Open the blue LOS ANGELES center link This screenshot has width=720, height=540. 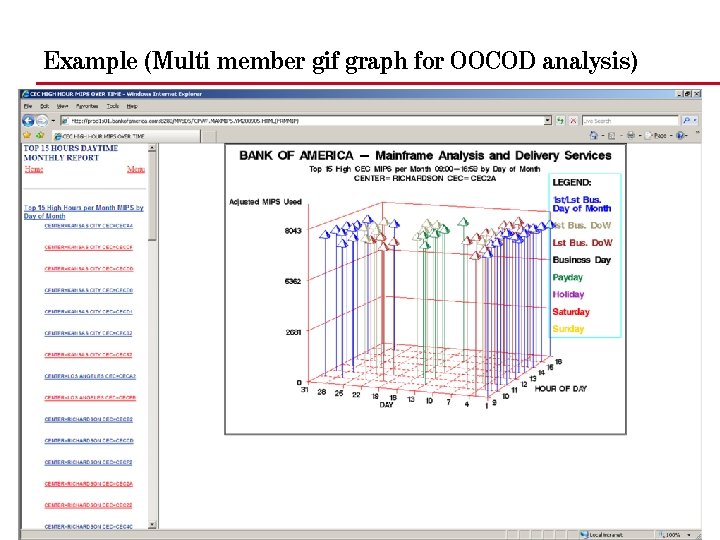(90, 376)
